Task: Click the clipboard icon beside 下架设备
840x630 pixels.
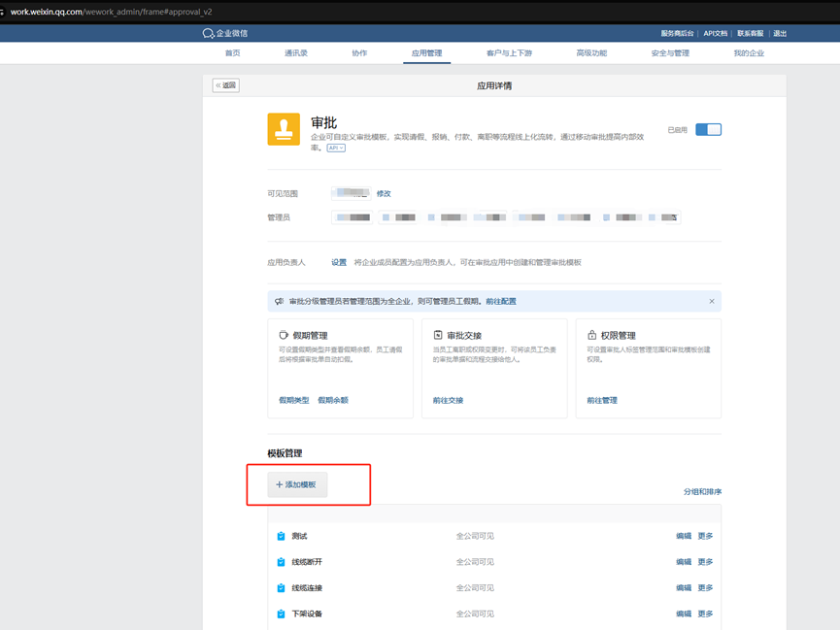Action: tap(281, 613)
